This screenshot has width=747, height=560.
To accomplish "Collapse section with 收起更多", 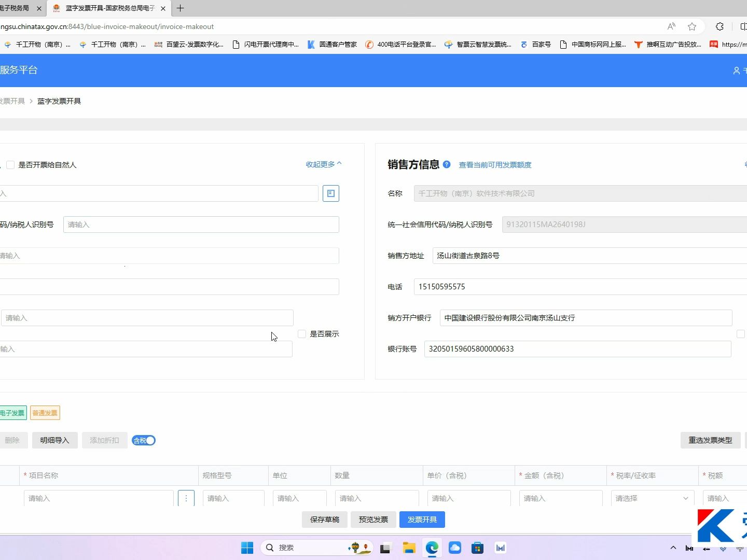I will point(324,164).
